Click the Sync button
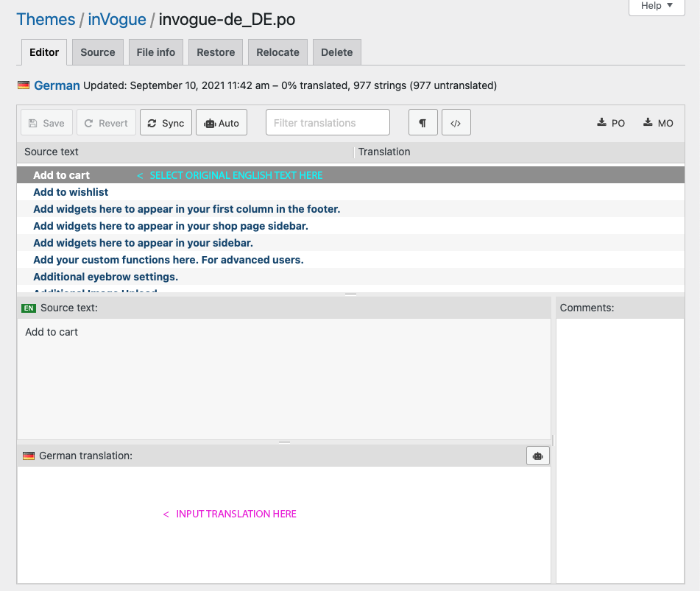700x591 pixels. pos(166,123)
